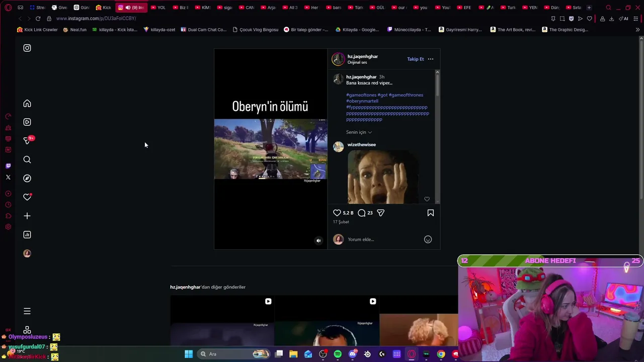Click the Orijinal ses audio link
Viewport: 644px width, 362px height.
357,62
